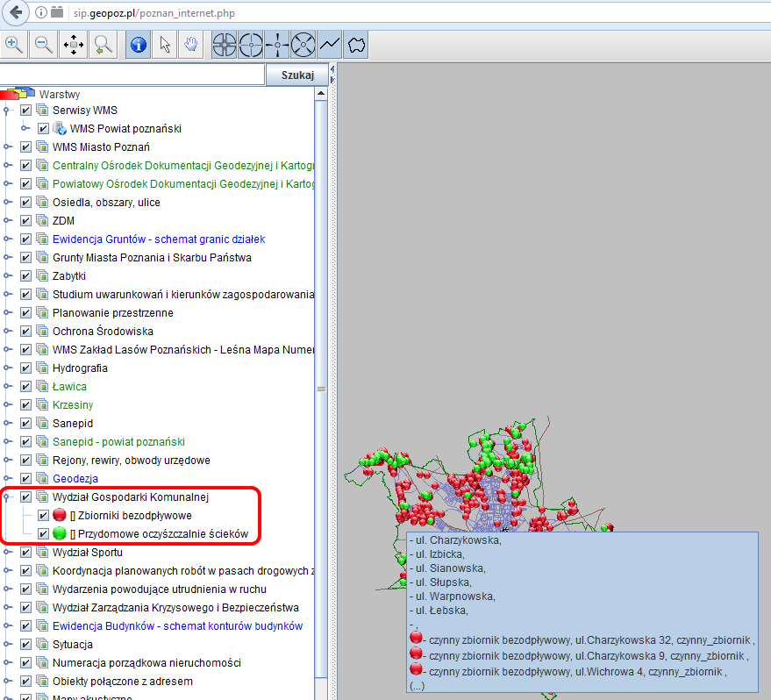Select the line measurement tool
Screen dimensions: 771x700
(330, 44)
